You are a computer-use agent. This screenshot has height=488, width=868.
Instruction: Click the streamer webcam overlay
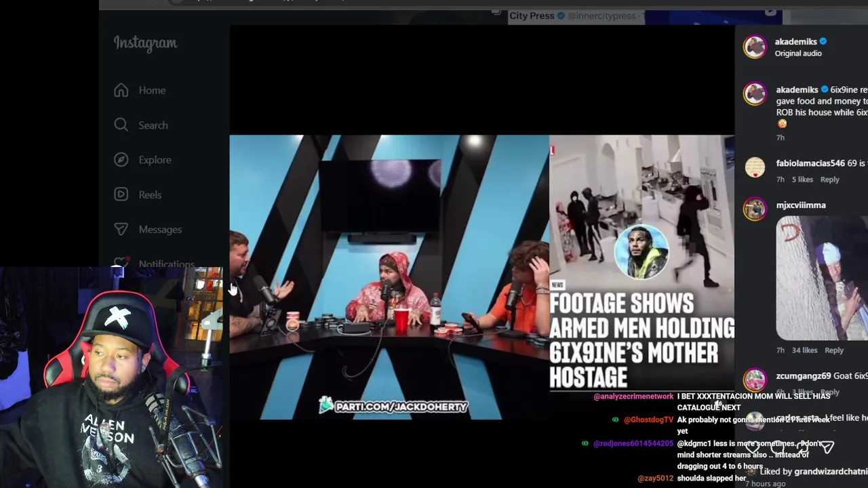coord(111,378)
